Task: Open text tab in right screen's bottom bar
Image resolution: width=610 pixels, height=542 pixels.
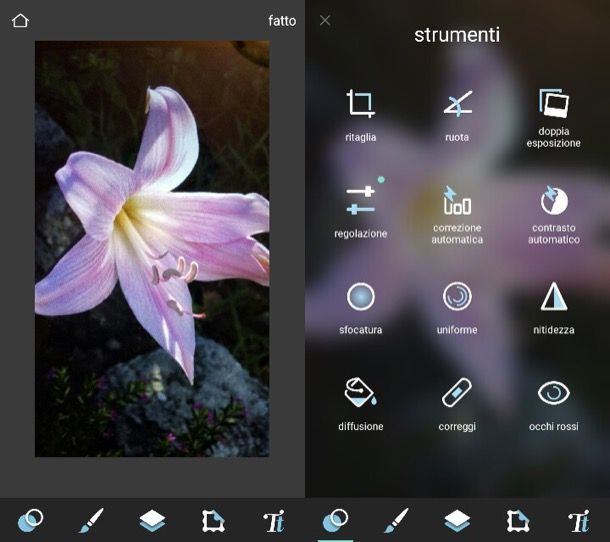Action: 579,521
